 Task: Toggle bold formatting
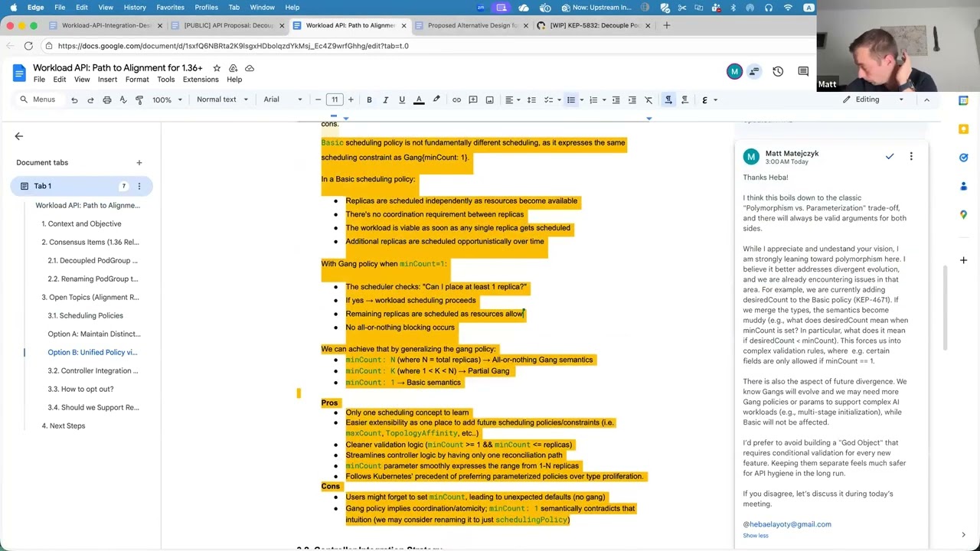(369, 99)
